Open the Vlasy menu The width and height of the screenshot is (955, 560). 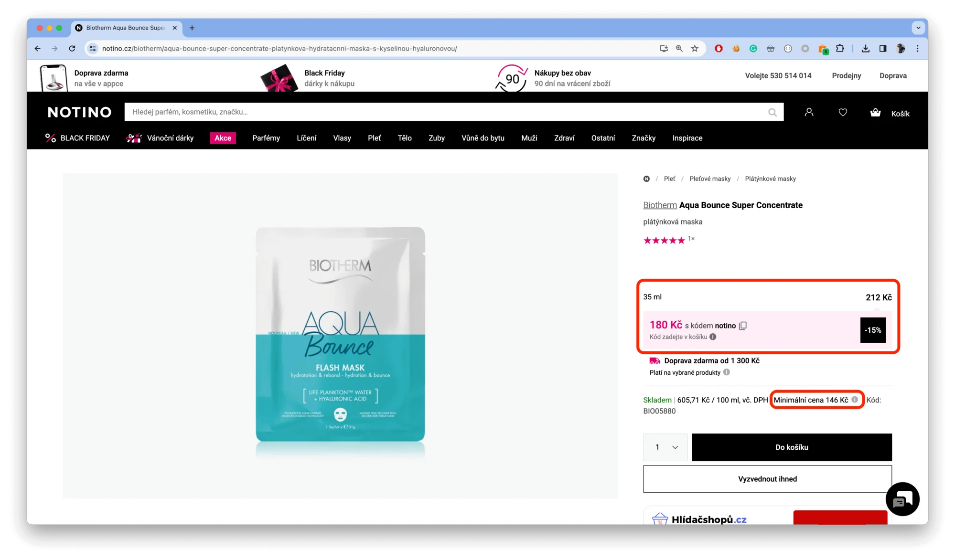(342, 138)
